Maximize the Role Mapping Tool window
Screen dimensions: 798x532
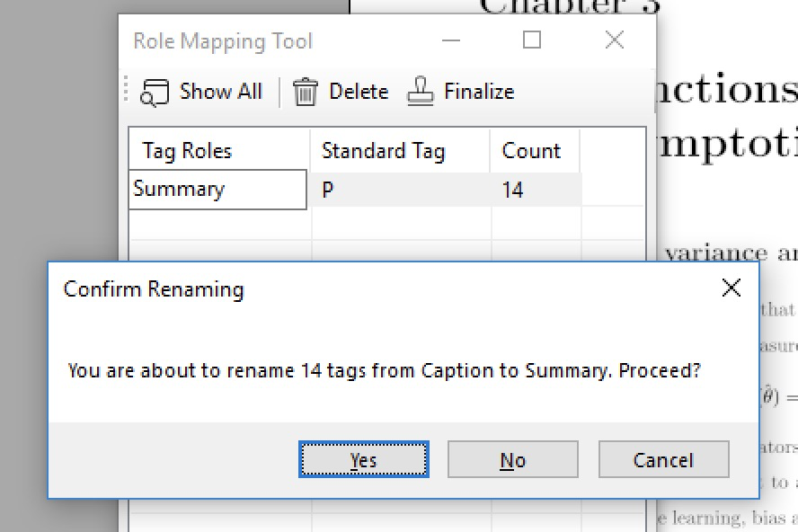(x=532, y=40)
